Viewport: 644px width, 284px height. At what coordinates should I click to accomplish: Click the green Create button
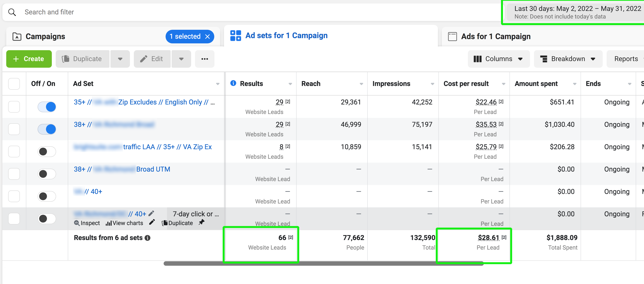click(x=29, y=59)
